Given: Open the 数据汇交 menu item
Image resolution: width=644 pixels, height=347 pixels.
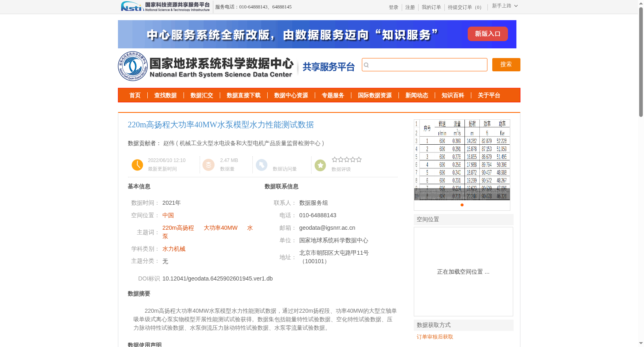Looking at the screenshot, I should pyautogui.click(x=202, y=96).
